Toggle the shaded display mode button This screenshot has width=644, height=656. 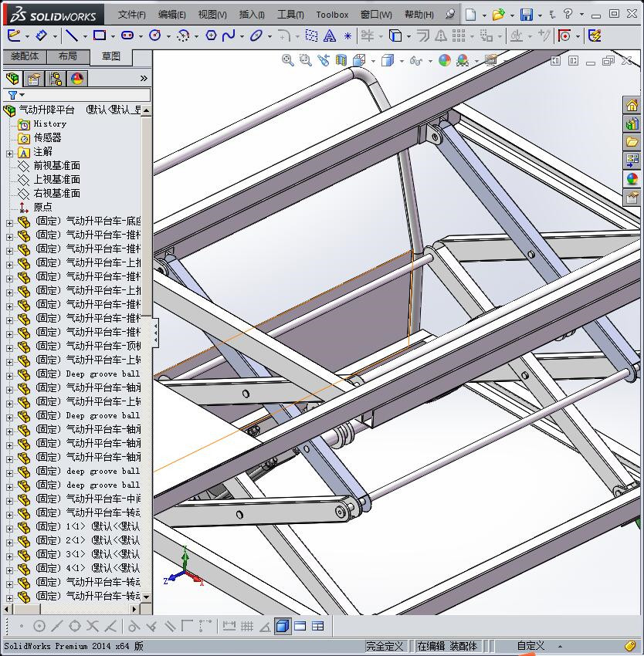click(283, 626)
